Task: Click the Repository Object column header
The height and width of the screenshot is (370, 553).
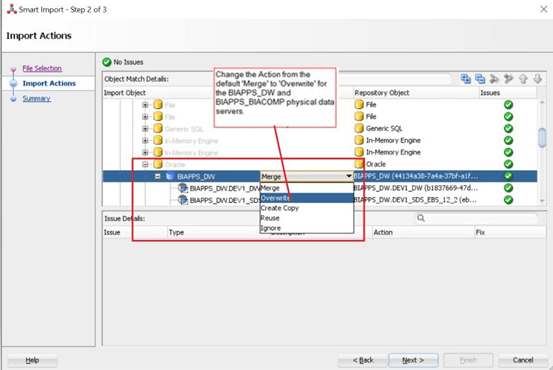Action: (416, 93)
